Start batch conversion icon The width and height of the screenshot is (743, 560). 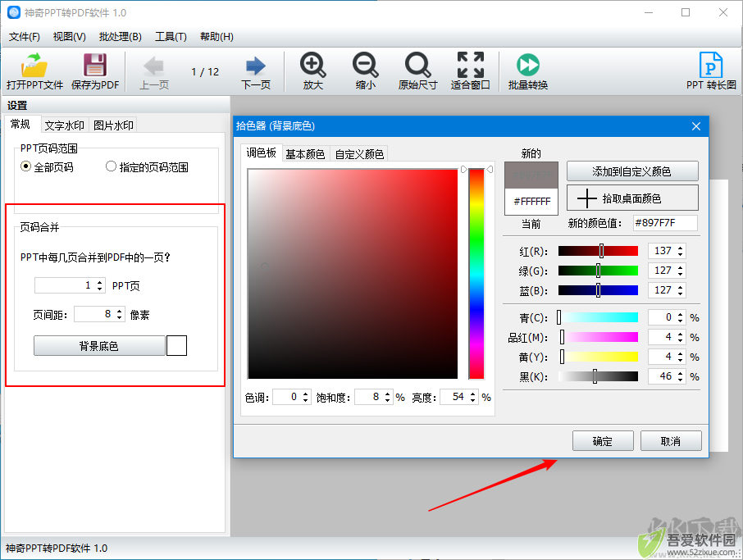(528, 65)
